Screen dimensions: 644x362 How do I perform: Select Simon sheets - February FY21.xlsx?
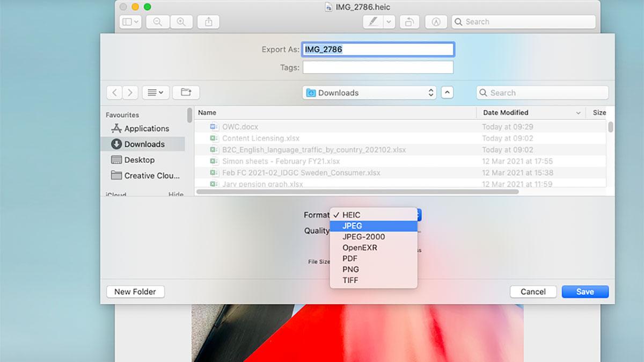click(400, 161)
